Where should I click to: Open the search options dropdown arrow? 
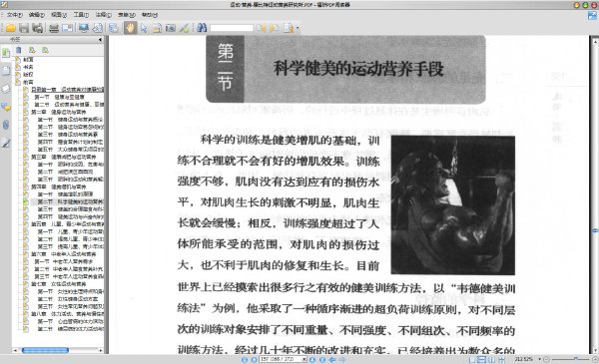tap(298, 28)
